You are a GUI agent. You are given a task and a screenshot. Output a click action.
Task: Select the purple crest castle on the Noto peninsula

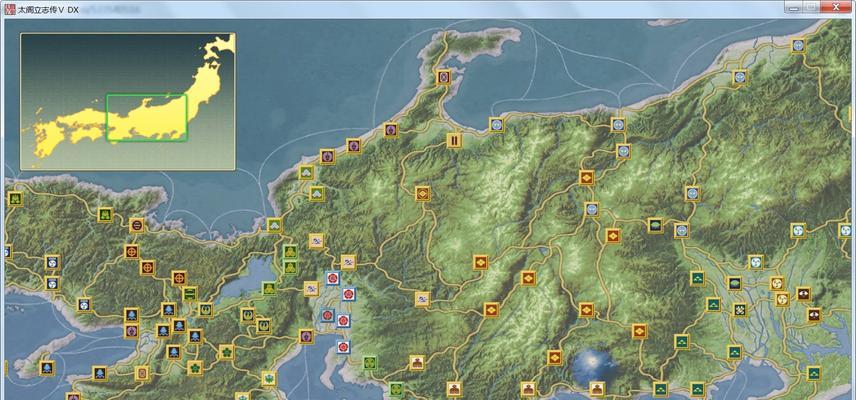point(443,77)
